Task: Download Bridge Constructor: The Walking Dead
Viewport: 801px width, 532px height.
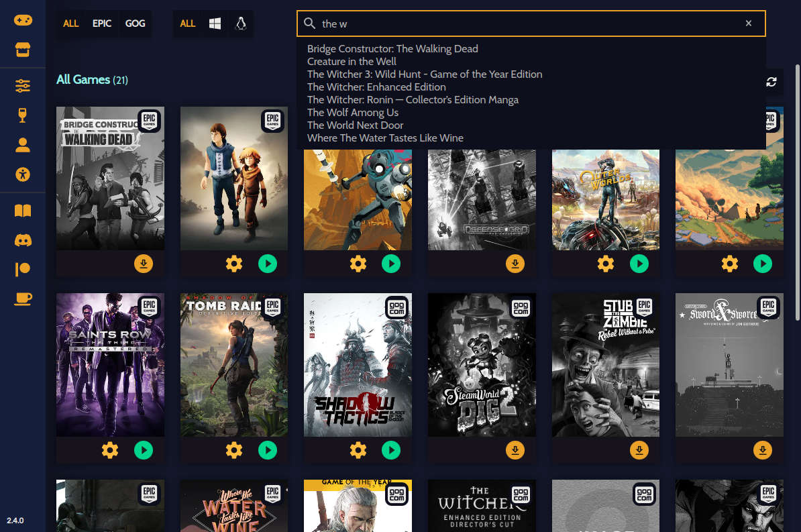Action: (144, 264)
